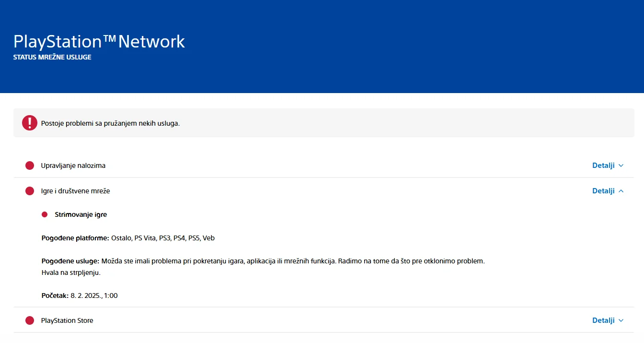Click the Strimovanje igre sub-item label
Image resolution: width=644 pixels, height=343 pixels.
(81, 214)
